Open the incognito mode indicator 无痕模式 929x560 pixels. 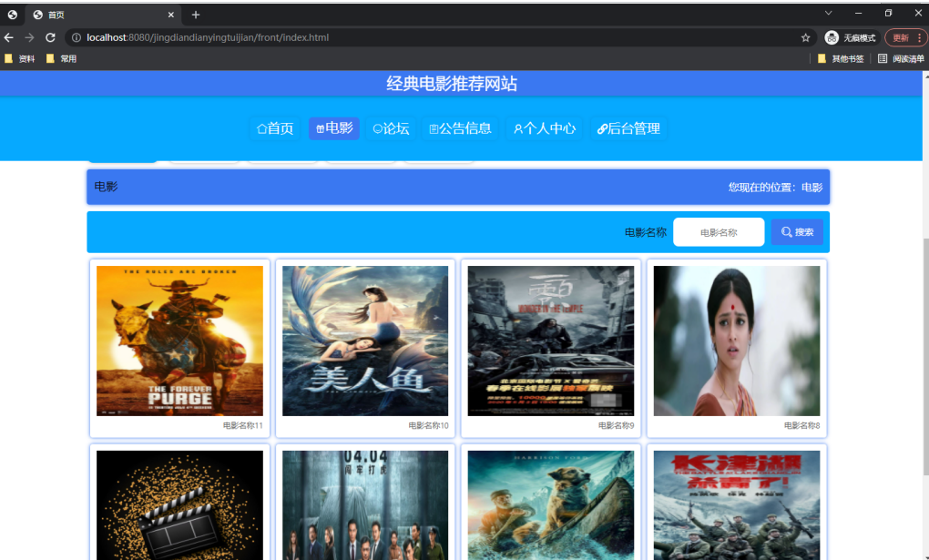(x=851, y=37)
